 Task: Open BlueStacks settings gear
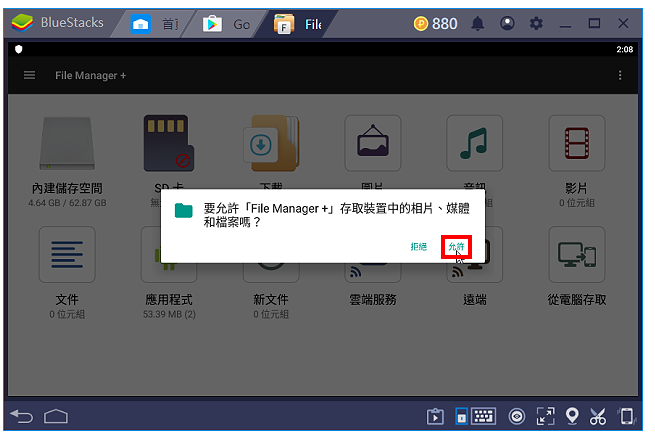click(536, 23)
